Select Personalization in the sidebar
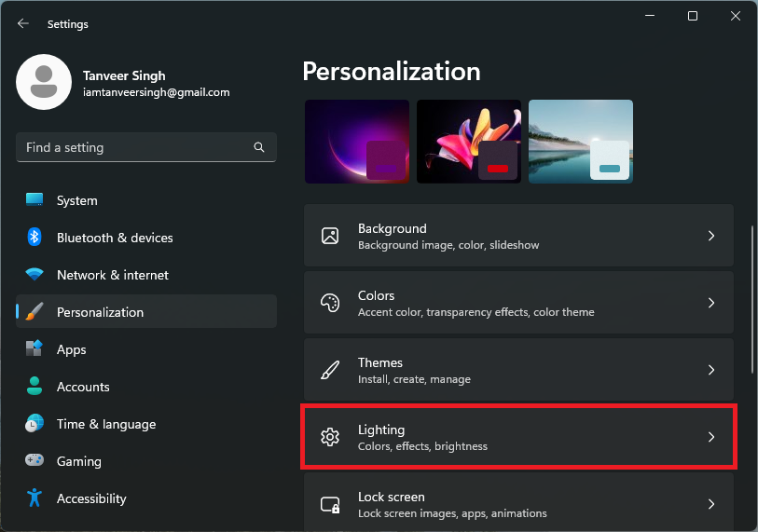Viewport: 758px width, 532px height. click(146, 312)
